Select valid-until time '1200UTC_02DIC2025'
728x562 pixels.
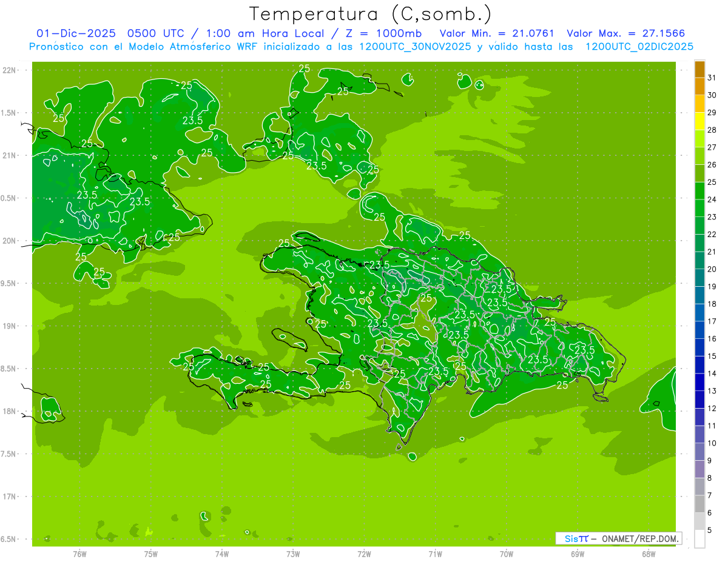click(x=639, y=46)
